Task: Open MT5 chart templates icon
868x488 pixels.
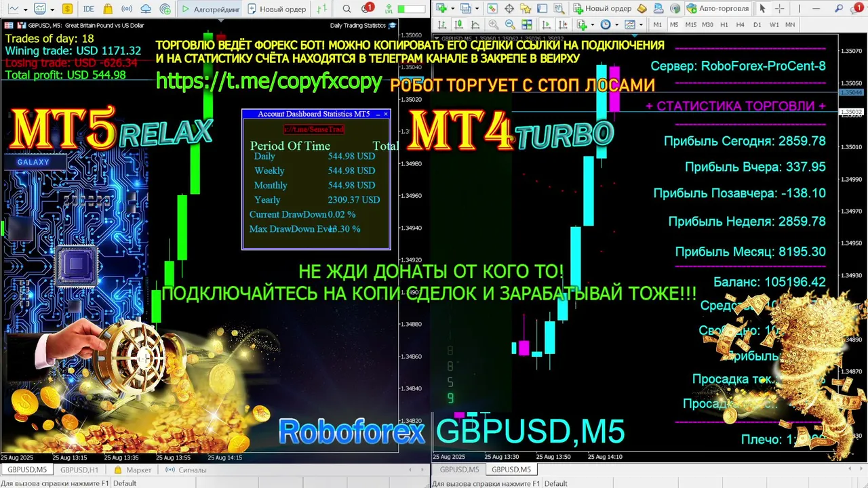Action: coord(39,9)
